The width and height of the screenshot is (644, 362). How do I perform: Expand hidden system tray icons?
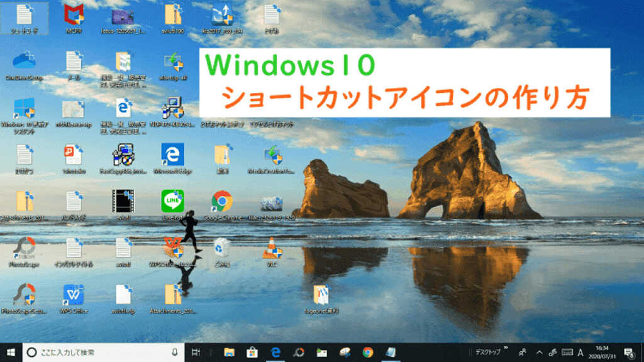pyautogui.click(x=538, y=352)
